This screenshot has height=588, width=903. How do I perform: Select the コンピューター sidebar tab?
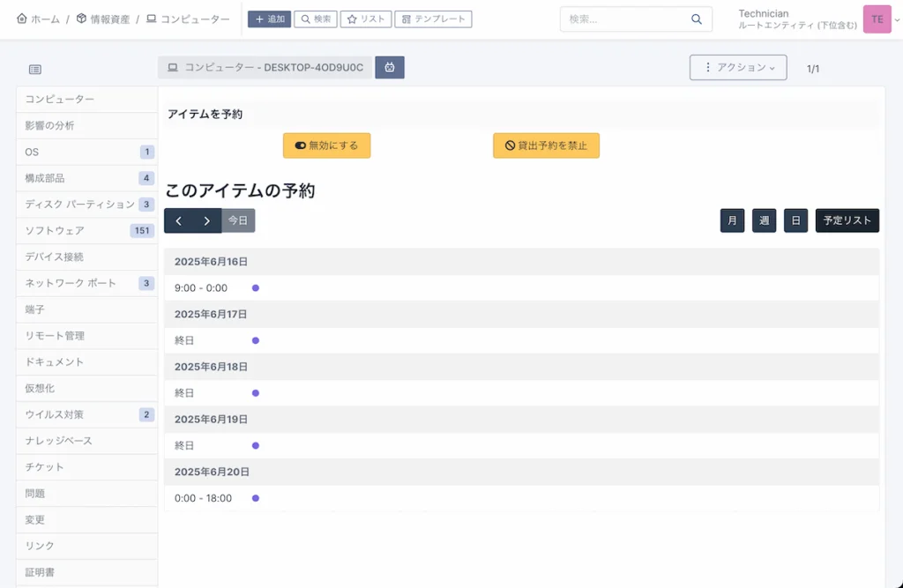click(x=87, y=99)
